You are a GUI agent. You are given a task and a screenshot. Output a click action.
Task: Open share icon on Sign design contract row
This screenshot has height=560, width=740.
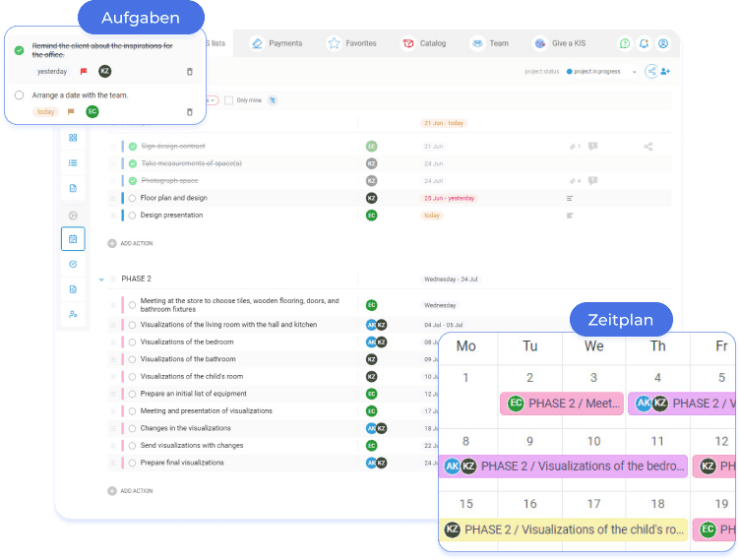(648, 147)
